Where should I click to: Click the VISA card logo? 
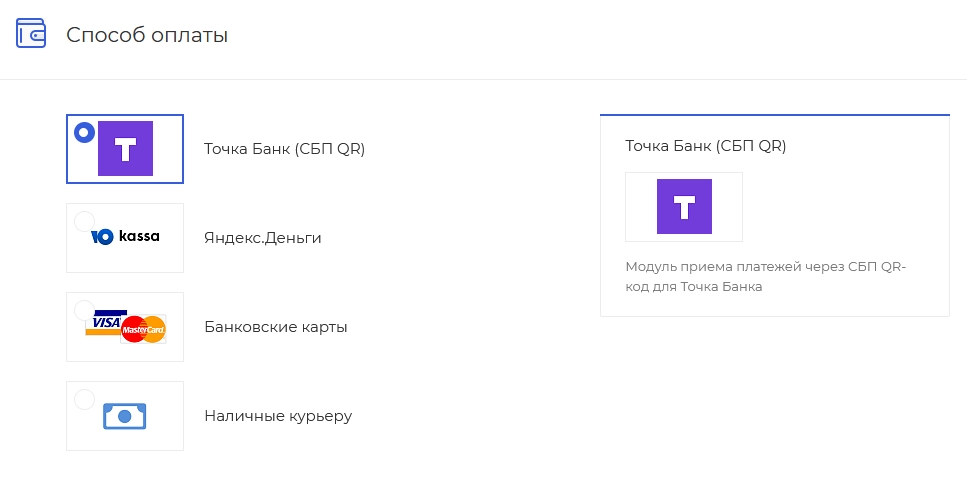coord(102,322)
